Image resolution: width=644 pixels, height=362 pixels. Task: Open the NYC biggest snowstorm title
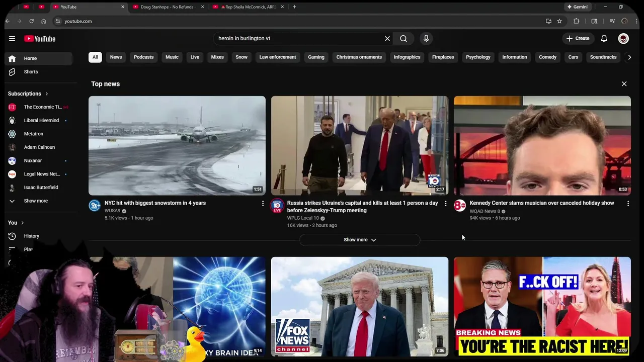click(155, 203)
